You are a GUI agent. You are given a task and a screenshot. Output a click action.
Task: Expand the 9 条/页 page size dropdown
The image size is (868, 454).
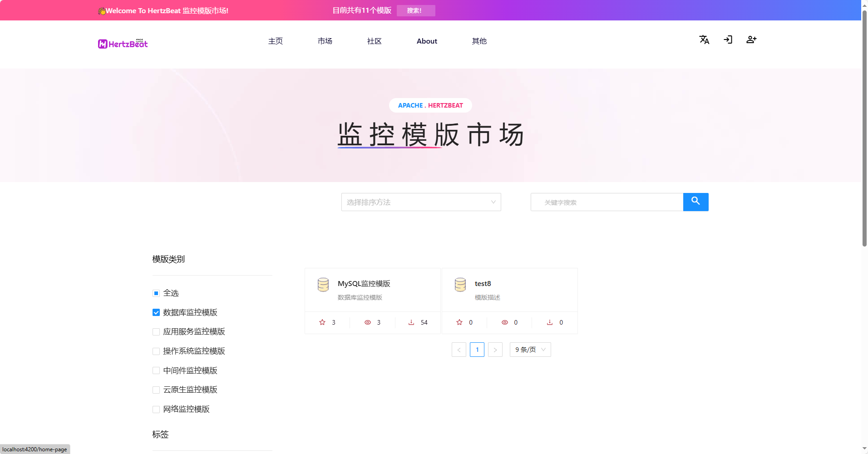pyautogui.click(x=530, y=350)
